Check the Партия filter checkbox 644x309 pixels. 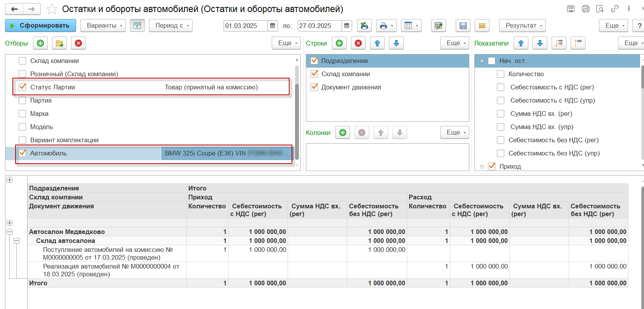tap(23, 100)
